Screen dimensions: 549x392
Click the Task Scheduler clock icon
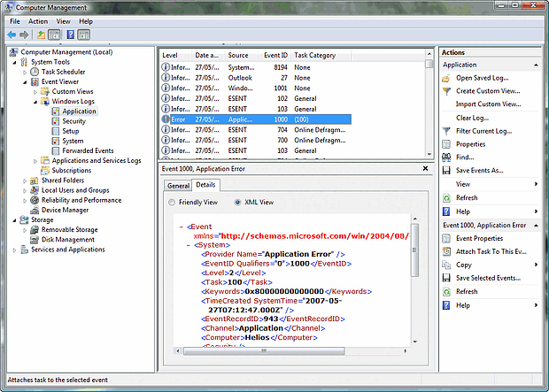tap(35, 72)
